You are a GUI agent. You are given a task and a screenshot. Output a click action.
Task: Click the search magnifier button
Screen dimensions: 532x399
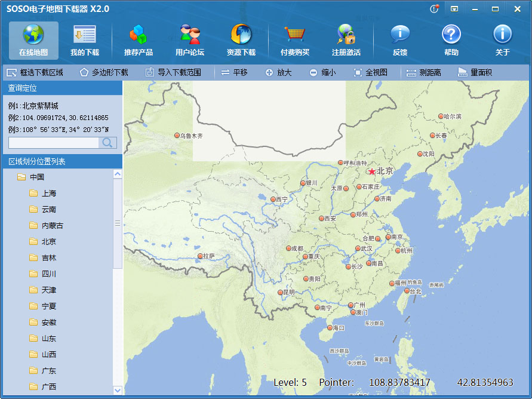(x=107, y=143)
